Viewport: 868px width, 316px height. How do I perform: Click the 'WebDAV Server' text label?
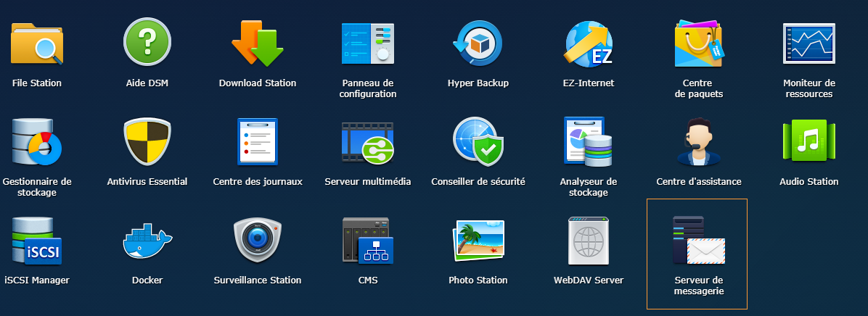point(589,280)
